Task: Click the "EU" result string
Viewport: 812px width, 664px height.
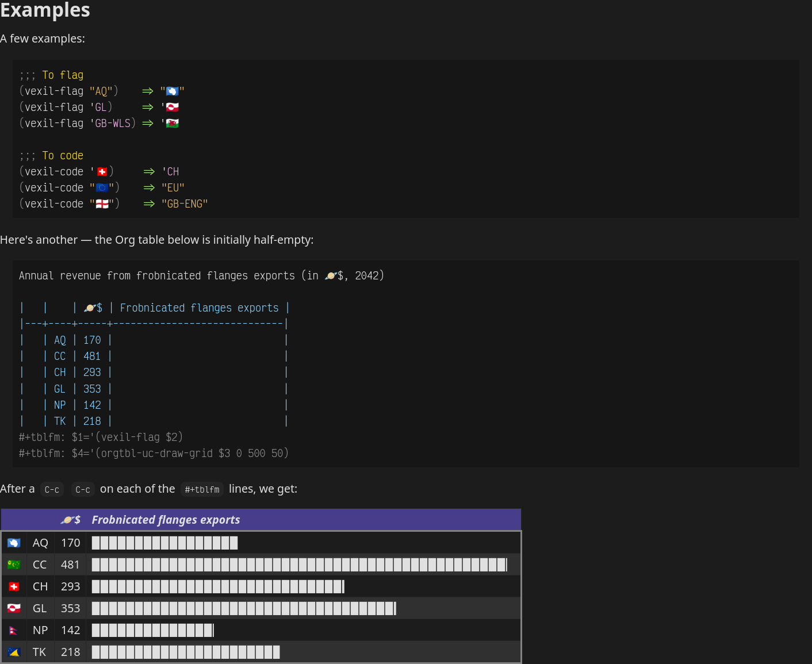Action: 173,187
